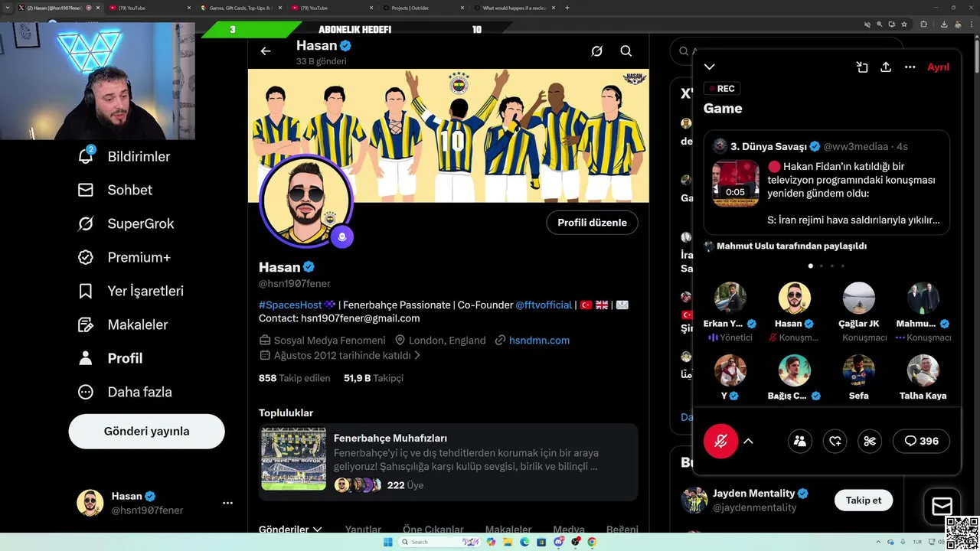This screenshot has width=980, height=551.
Task: Open Space participants people icon
Action: click(x=800, y=441)
